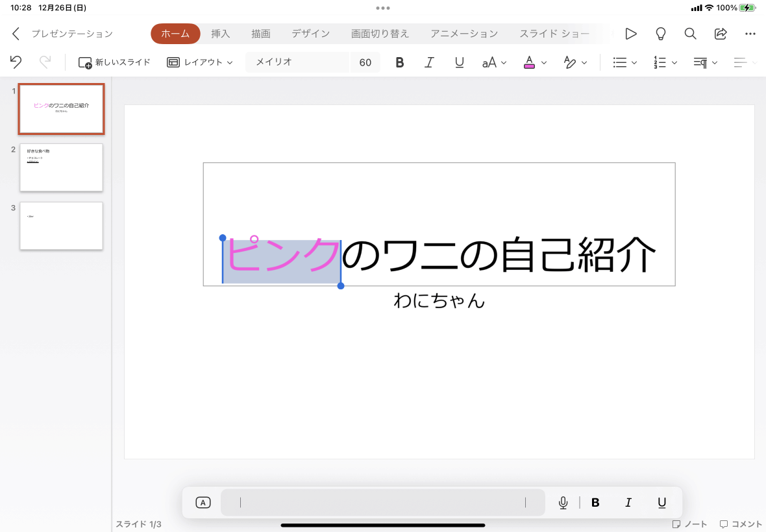Open the lightbulb tell-me assistant
Viewport: 766px width, 532px height.
(660, 34)
